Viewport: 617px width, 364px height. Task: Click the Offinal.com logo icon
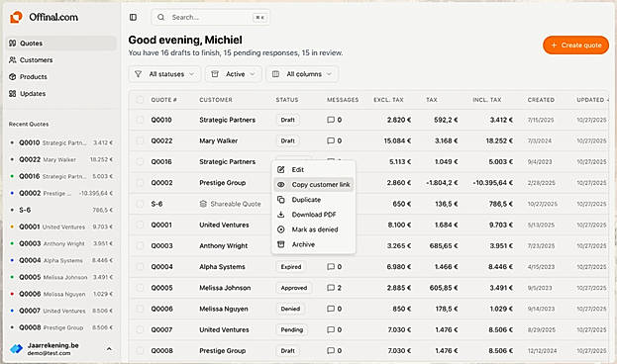16,17
